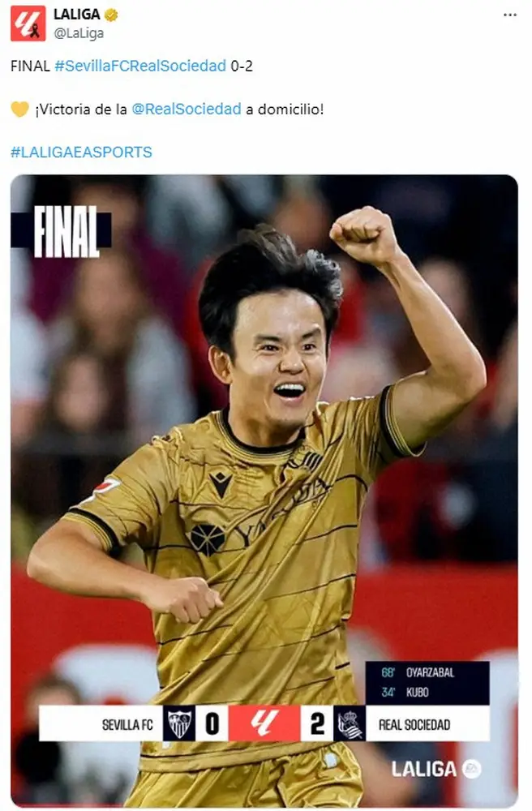Open the #SevillaFCRealSociedad hashtag
Screen dimensions: 532x811
pyautogui.click(x=140, y=66)
